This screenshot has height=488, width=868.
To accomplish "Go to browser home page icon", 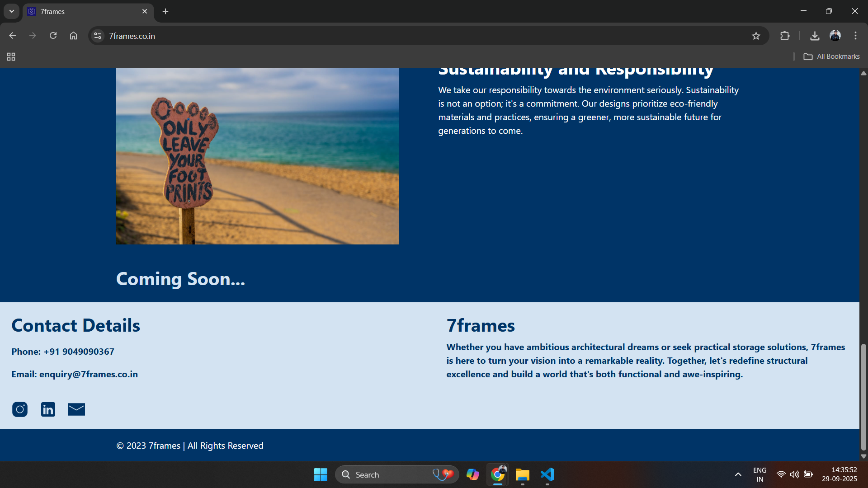I will pyautogui.click(x=73, y=36).
